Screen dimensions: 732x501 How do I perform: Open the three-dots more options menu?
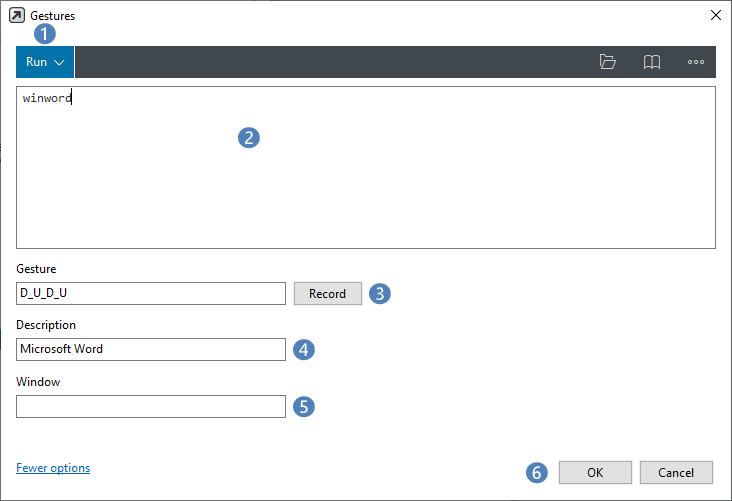(x=696, y=62)
